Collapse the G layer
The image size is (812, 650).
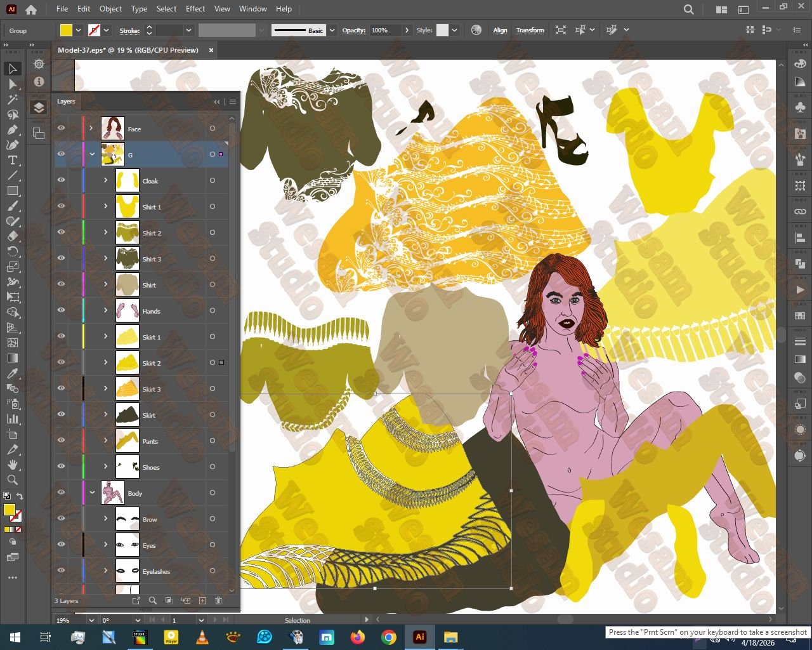[92, 154]
